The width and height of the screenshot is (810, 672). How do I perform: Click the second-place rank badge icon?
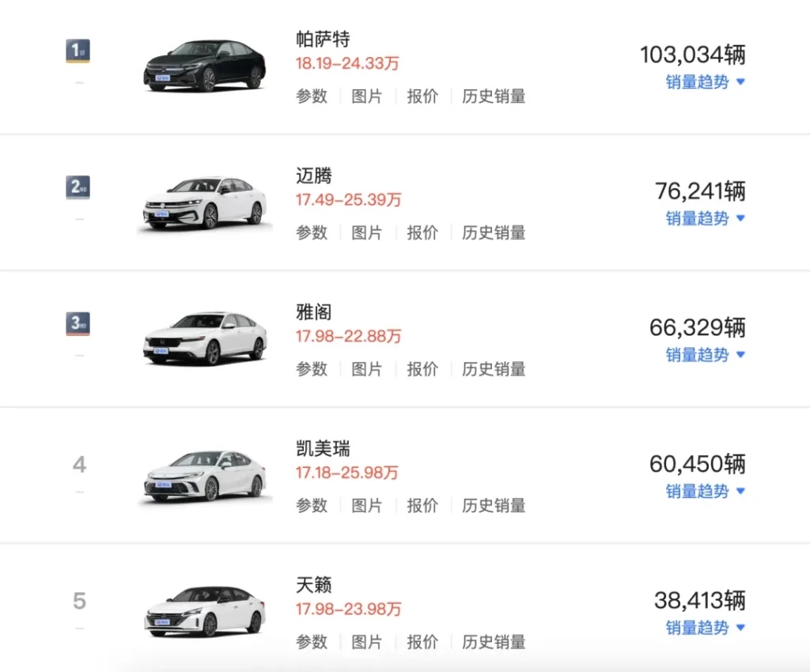(78, 188)
